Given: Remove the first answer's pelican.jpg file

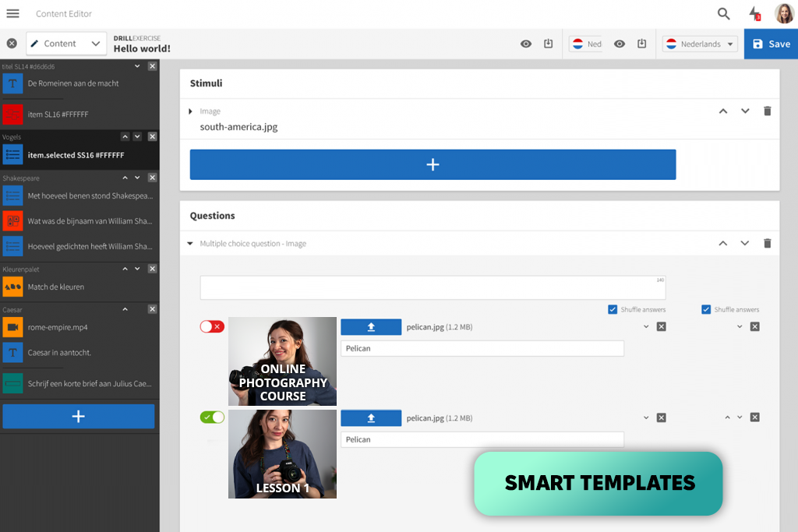Looking at the screenshot, I should pyautogui.click(x=661, y=326).
